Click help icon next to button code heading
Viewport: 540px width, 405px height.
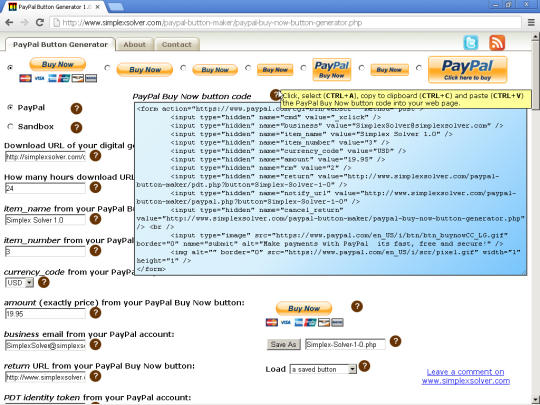(x=276, y=95)
